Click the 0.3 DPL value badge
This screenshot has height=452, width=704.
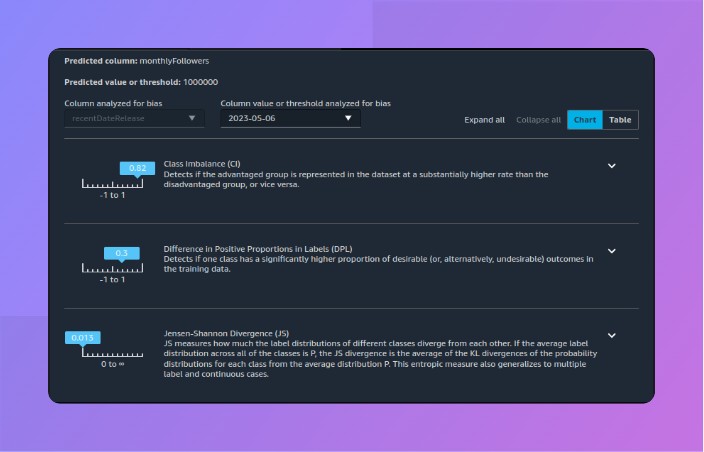click(121, 253)
